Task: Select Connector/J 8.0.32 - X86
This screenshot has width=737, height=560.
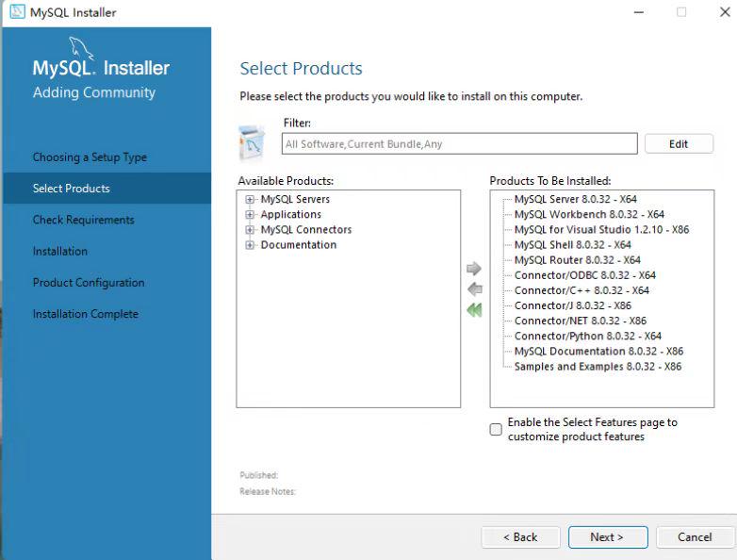Action: pyautogui.click(x=572, y=305)
